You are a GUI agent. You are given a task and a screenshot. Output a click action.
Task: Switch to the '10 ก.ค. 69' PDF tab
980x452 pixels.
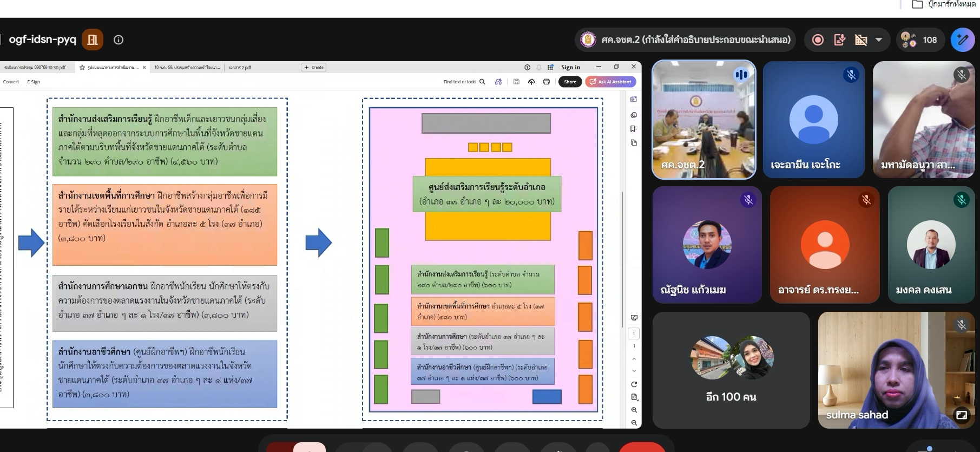pos(187,68)
